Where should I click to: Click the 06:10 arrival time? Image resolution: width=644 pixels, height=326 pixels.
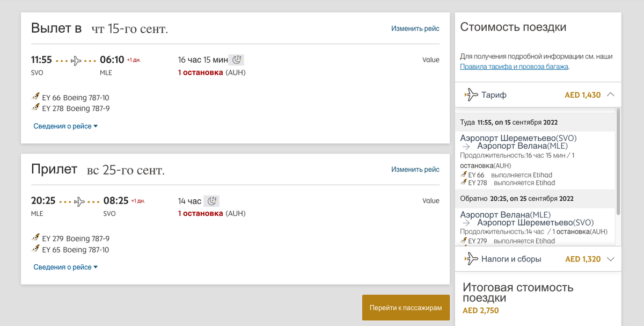click(x=112, y=60)
